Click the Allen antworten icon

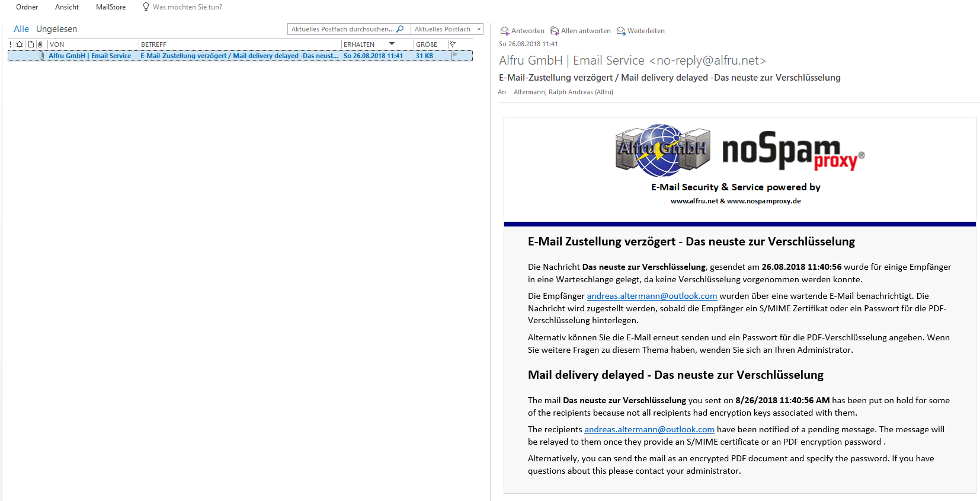[x=554, y=31]
